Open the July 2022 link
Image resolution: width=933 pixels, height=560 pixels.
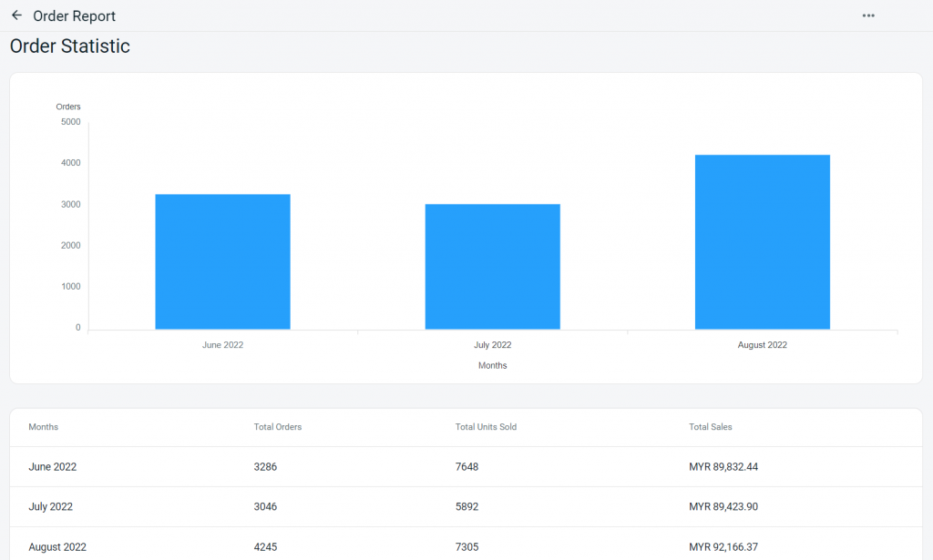pos(50,506)
